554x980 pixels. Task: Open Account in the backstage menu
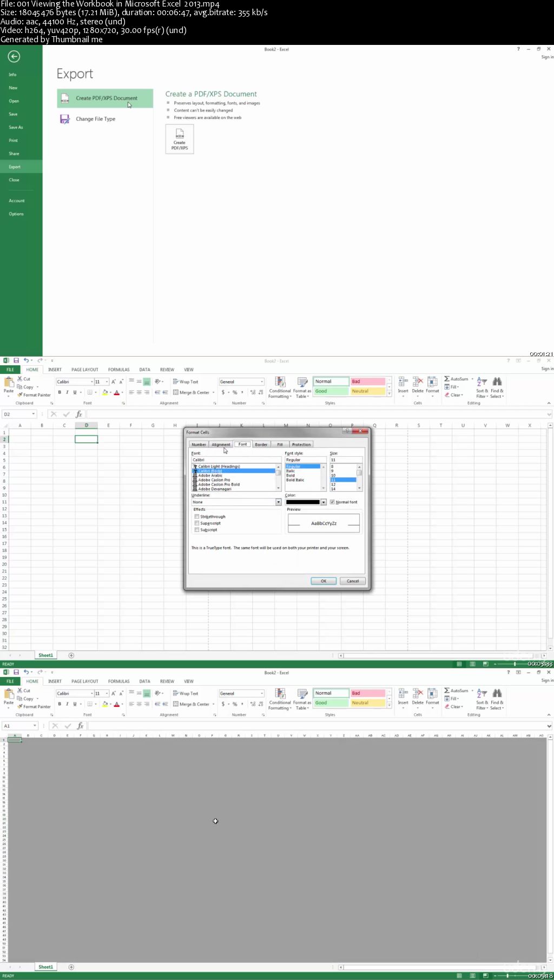pos(17,201)
